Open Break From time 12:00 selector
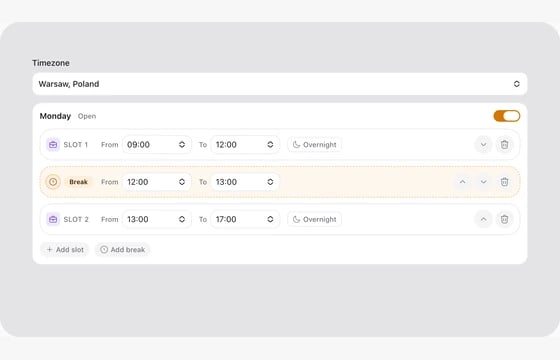The width and height of the screenshot is (560, 360). 156,182
